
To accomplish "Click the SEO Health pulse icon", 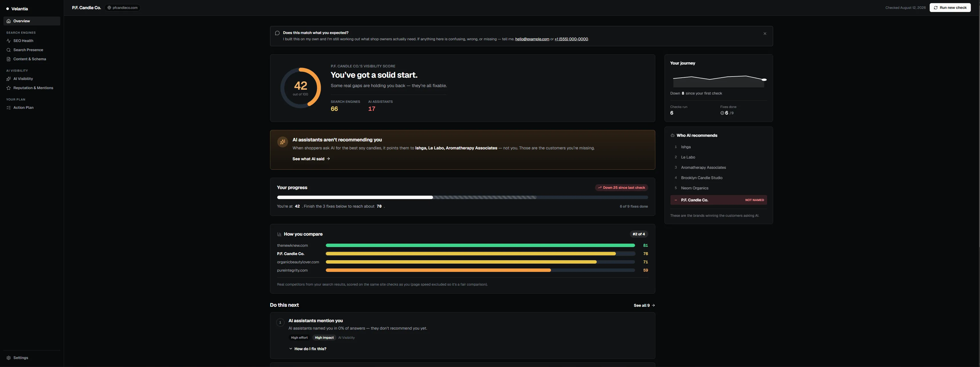I will tap(8, 41).
